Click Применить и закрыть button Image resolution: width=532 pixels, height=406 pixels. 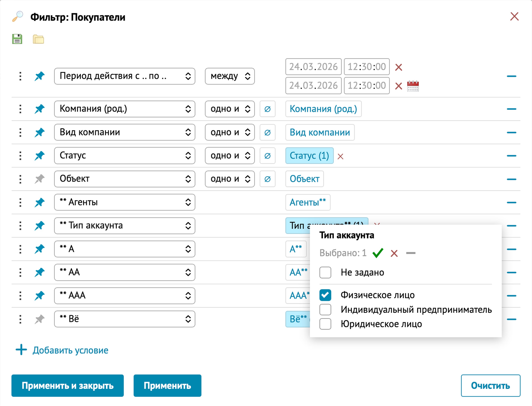(67, 385)
